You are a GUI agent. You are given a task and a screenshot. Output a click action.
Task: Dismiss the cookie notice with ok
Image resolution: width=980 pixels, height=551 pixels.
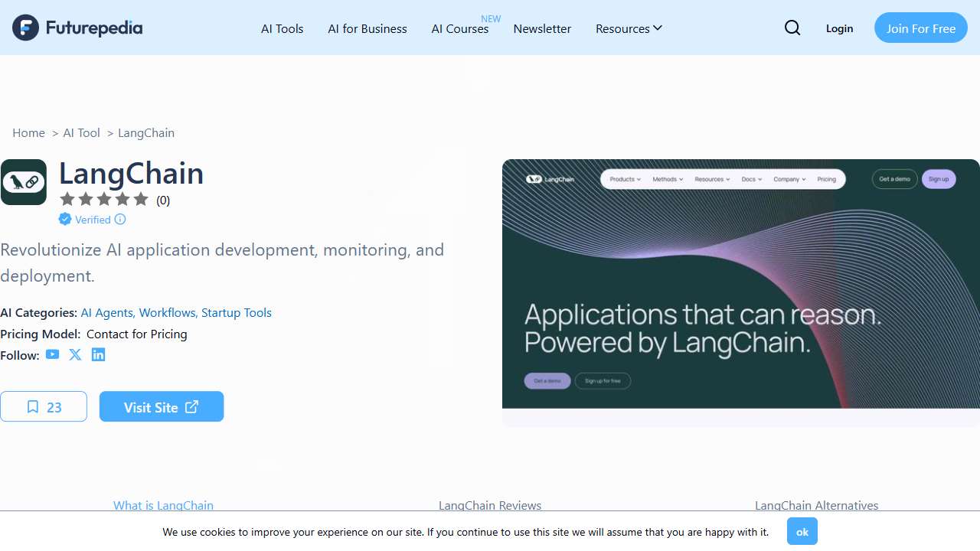tap(802, 531)
